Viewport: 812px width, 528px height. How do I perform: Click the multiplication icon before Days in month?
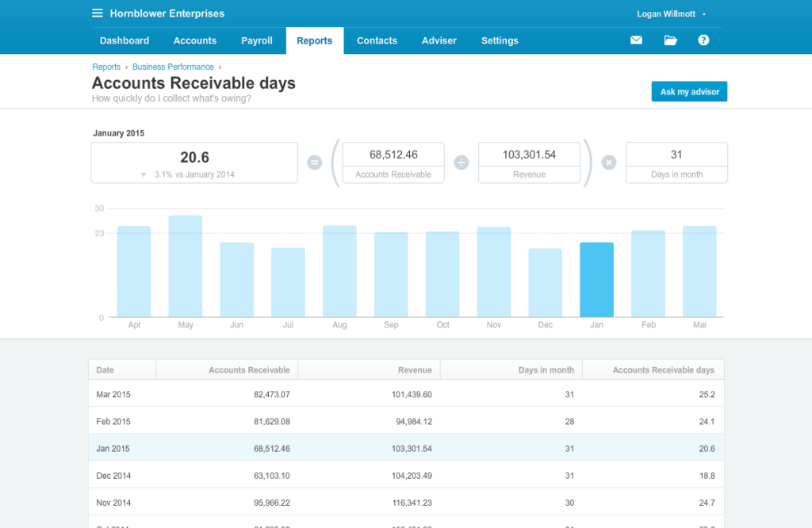pyautogui.click(x=608, y=162)
